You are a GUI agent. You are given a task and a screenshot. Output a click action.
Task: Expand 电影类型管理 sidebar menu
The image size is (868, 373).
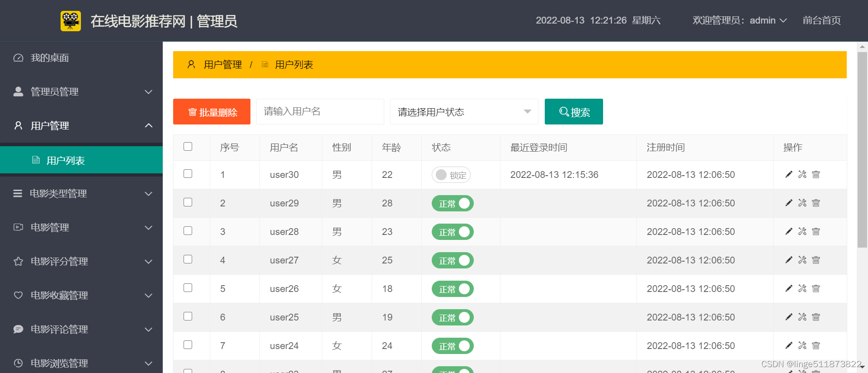pos(81,194)
